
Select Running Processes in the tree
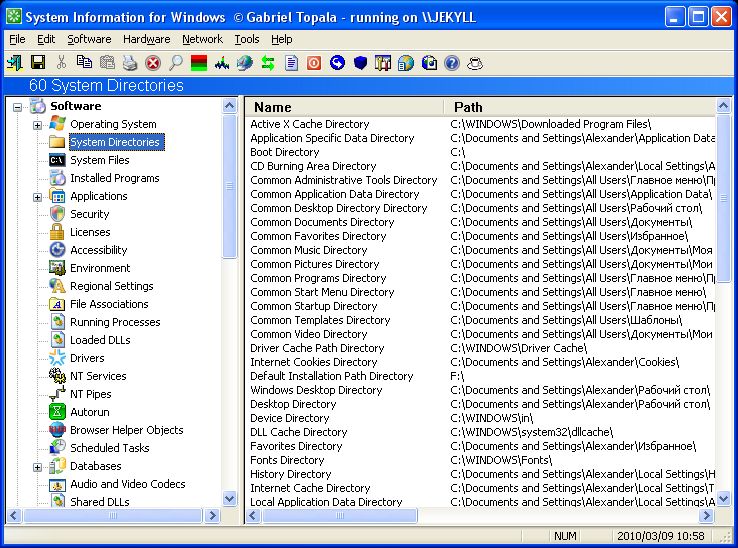tap(114, 322)
